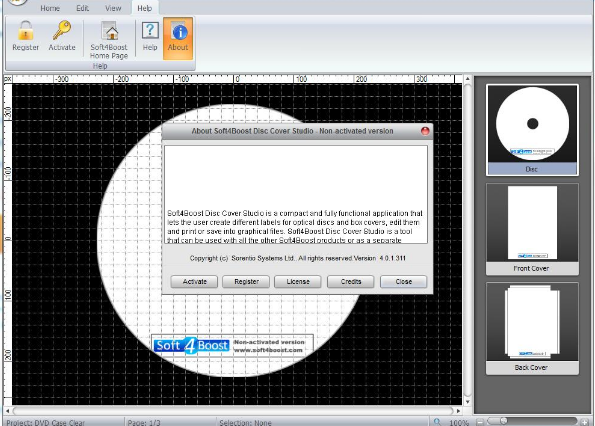
Task: Click the horizontal scrollbar left arrow
Action: [8, 411]
